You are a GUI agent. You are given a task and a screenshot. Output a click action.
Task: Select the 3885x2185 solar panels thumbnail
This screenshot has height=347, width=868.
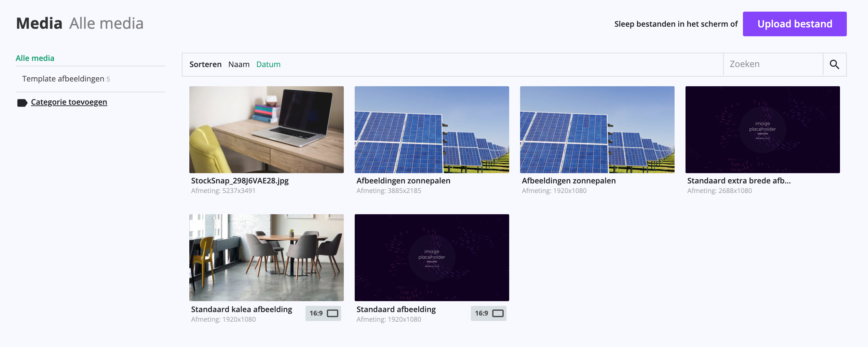pos(432,129)
